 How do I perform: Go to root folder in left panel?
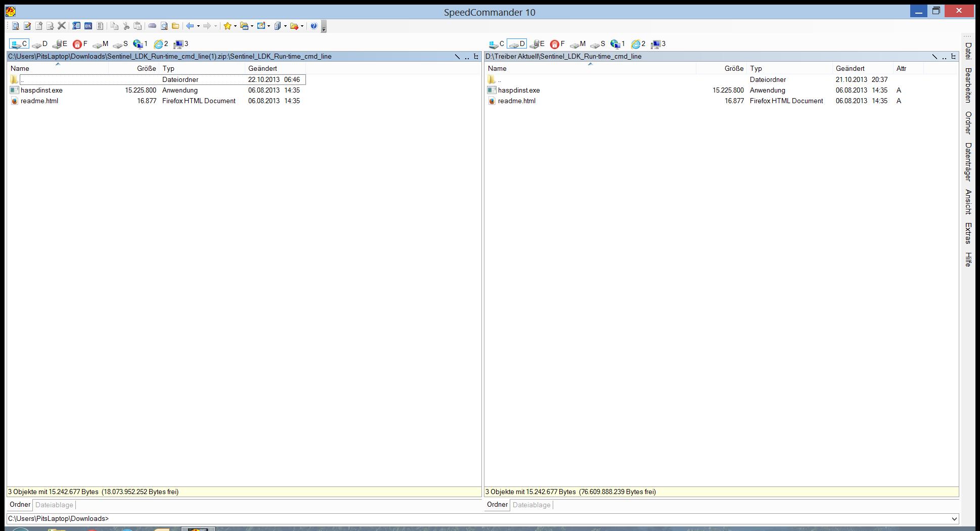[x=457, y=57]
